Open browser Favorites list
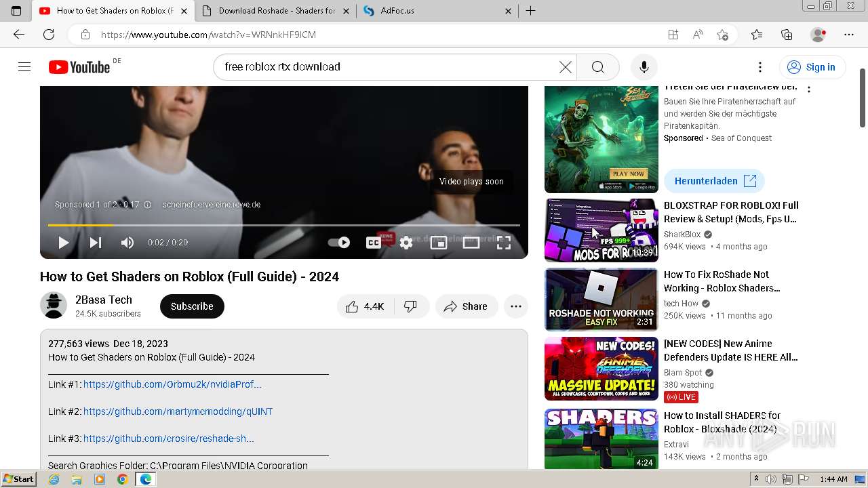 (x=757, y=35)
